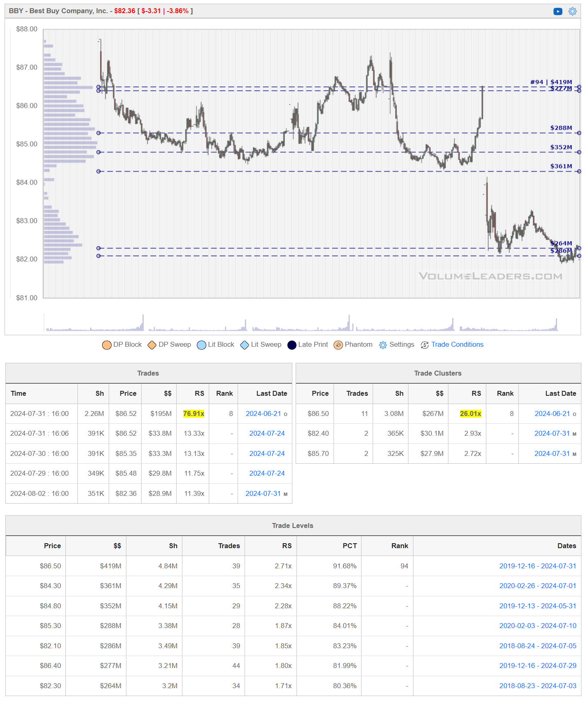Open 2024-07-24 link for the 2024-07-29 trade
Image resolution: width=588 pixels, height=703 pixels.
coord(267,473)
